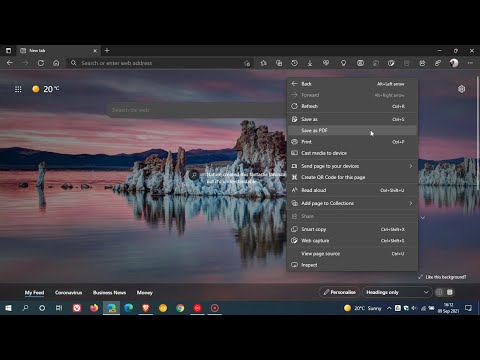Viewport: 480px width, 360px height.
Task: Open the notification center icon
Action: 468,308
